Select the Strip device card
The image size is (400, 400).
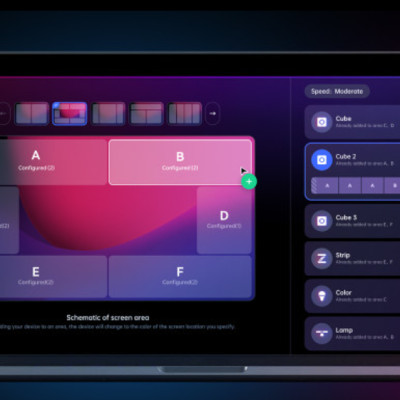tap(352, 258)
